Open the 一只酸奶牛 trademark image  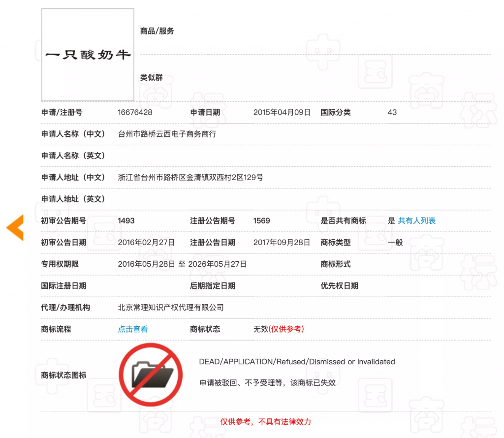click(88, 55)
